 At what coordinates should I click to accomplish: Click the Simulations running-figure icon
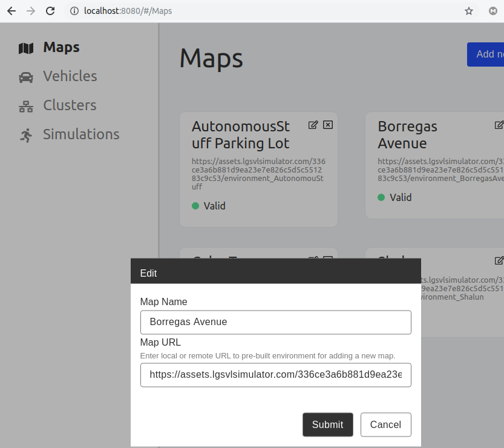[x=26, y=135]
